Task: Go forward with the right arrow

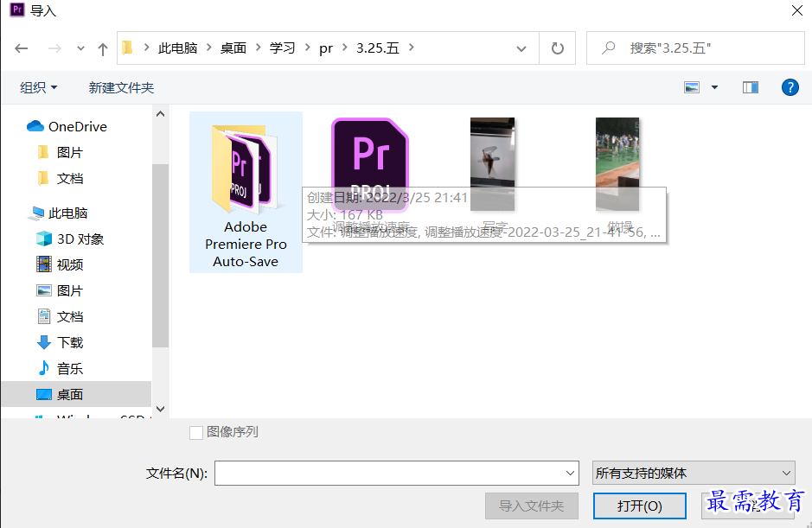Action: [x=54, y=48]
